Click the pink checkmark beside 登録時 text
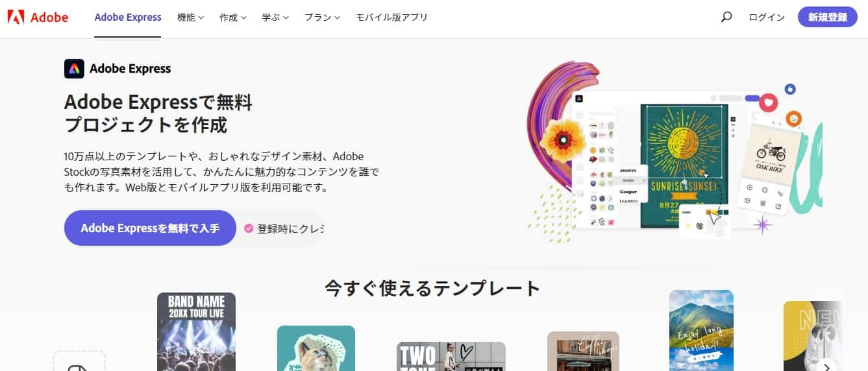Screen dimensions: 868x371 pos(249,228)
